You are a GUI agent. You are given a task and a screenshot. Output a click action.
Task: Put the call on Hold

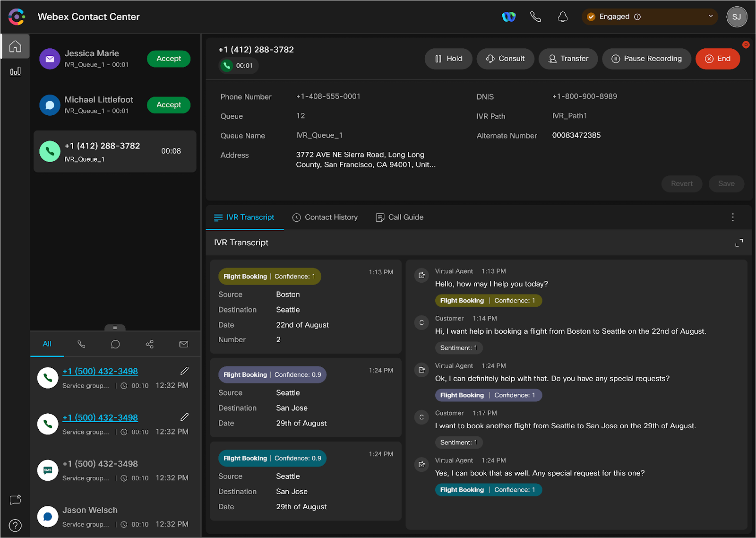448,59
